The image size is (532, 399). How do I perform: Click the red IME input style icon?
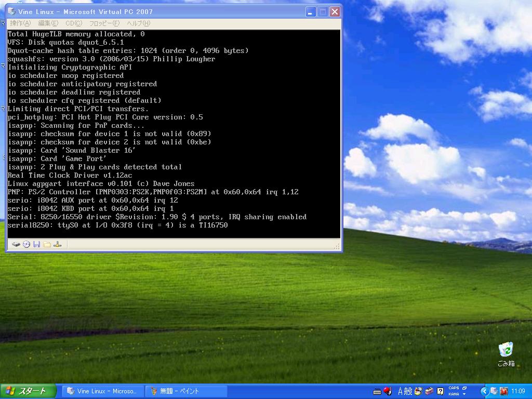388,391
